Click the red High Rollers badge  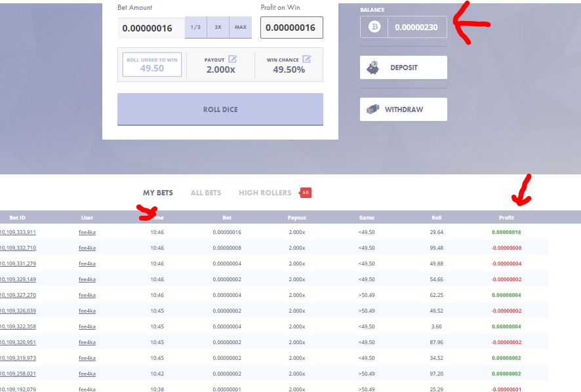click(x=305, y=193)
